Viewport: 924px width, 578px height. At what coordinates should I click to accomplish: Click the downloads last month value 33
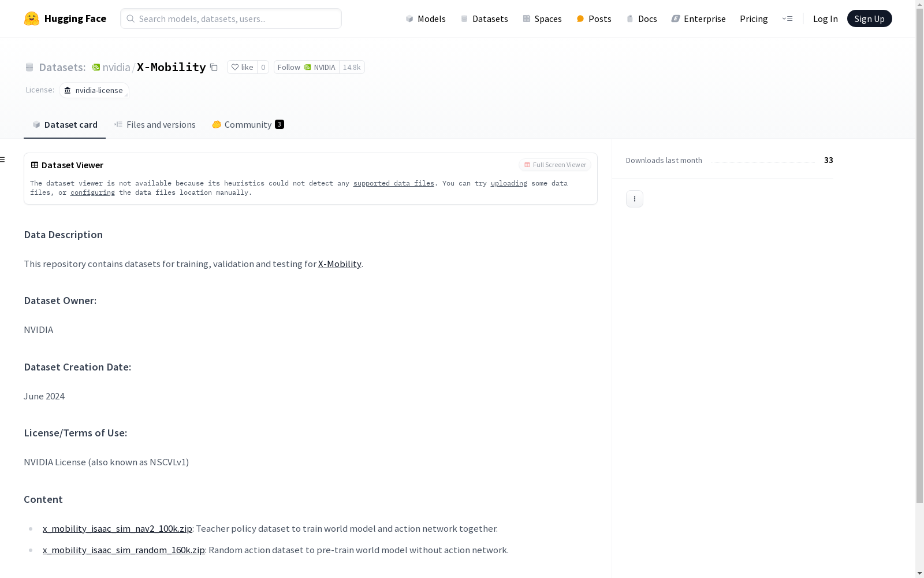click(829, 160)
